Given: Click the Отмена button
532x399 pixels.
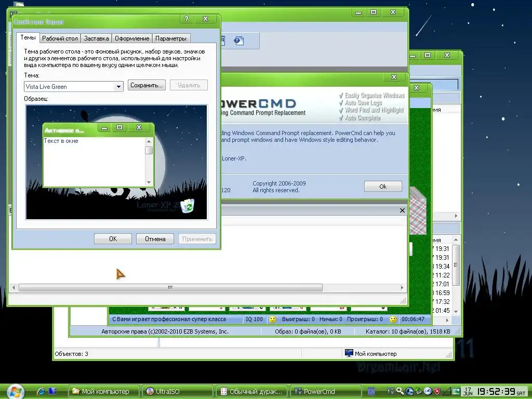Looking at the screenshot, I should (155, 239).
